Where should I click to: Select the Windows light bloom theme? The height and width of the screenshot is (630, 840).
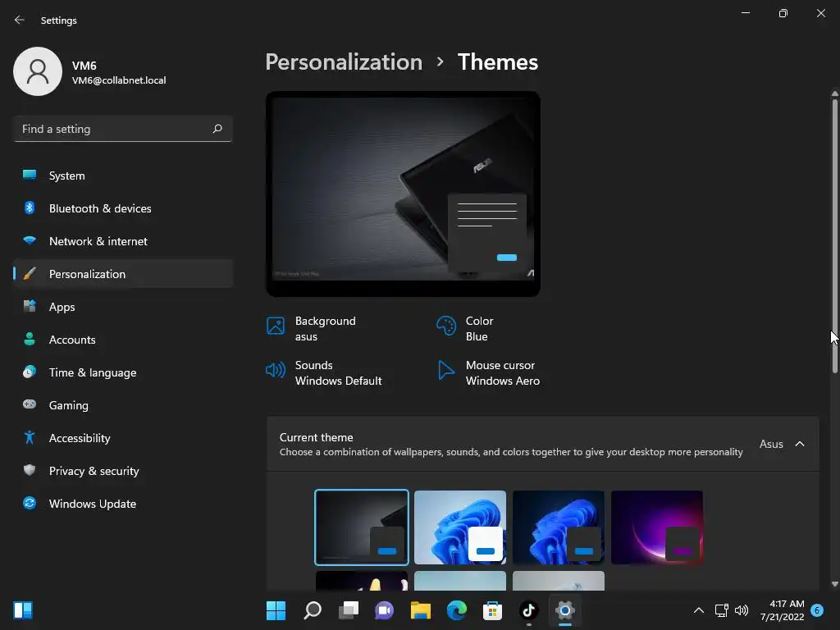click(x=460, y=527)
